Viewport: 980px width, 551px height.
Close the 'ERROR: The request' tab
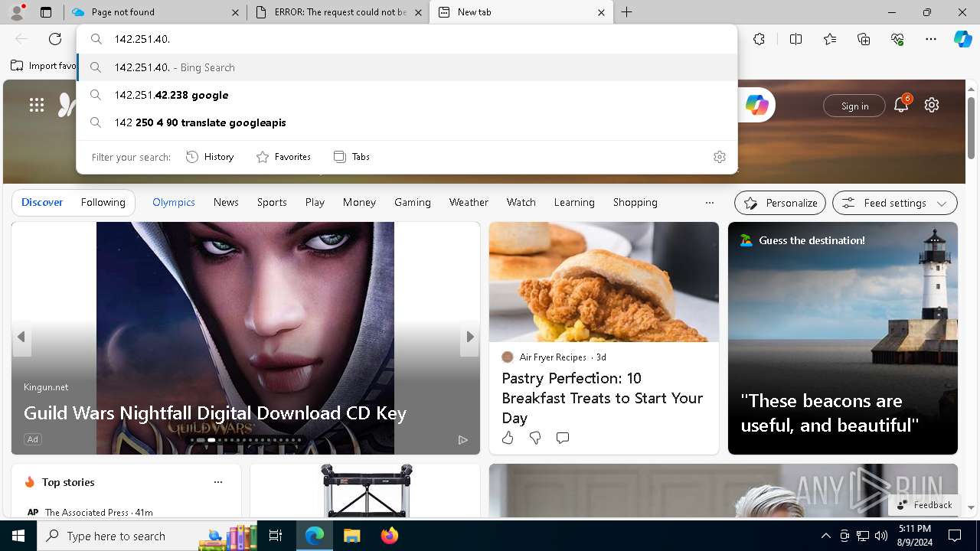[418, 12]
